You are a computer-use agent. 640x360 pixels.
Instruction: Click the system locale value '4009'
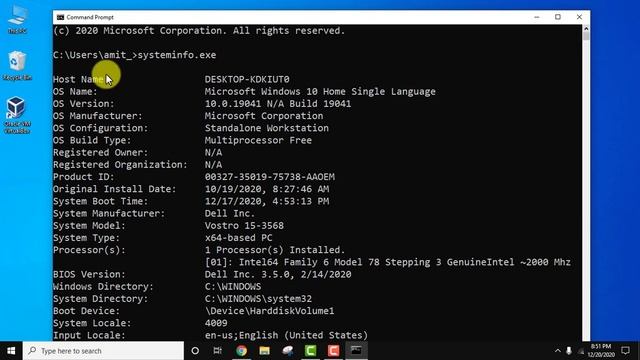click(216, 323)
